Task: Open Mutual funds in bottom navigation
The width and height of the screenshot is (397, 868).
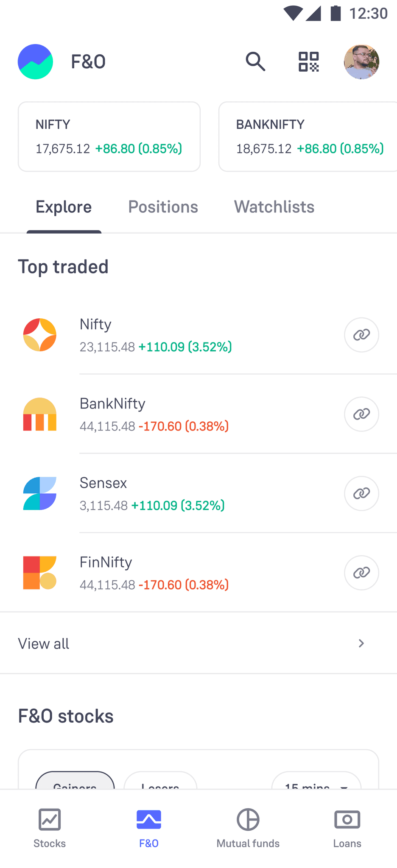Action: pyautogui.click(x=248, y=828)
